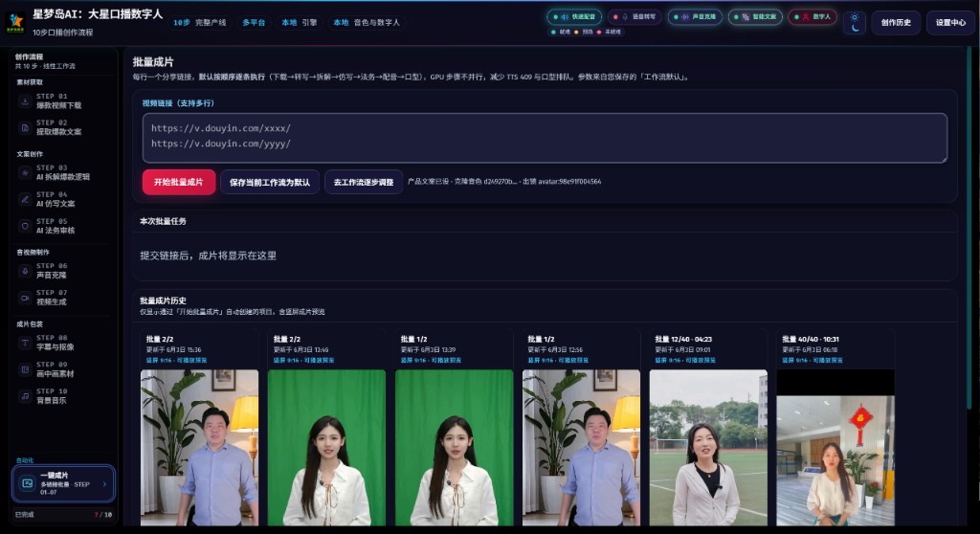980x534 pixels.
Task: Open thumbnail of 批量 40/40 · 10:31
Action: (x=835, y=447)
